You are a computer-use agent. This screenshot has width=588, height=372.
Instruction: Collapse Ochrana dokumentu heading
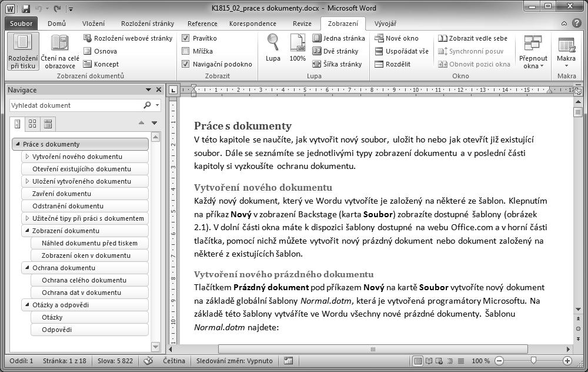point(27,268)
